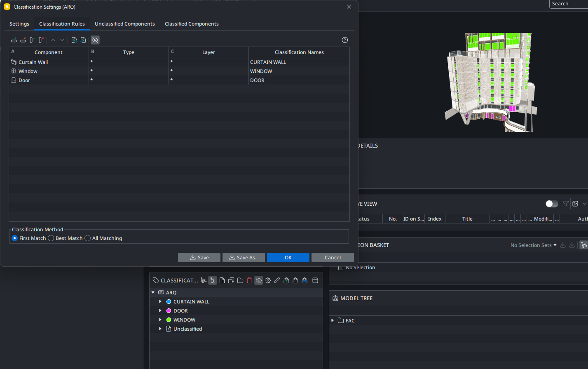Select the Curtain Wall component cell
This screenshot has height=369, width=588.
point(49,62)
